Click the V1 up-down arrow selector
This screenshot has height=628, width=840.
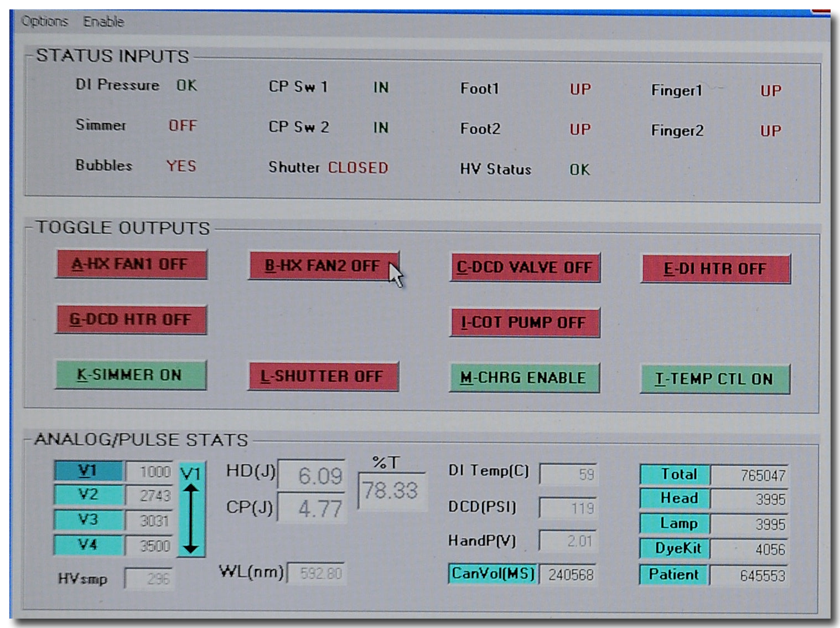[191, 509]
